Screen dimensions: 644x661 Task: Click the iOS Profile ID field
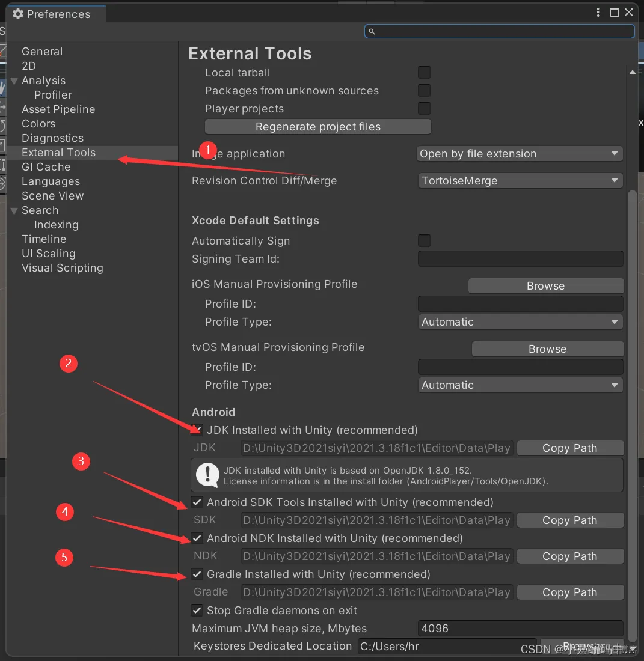pos(520,304)
